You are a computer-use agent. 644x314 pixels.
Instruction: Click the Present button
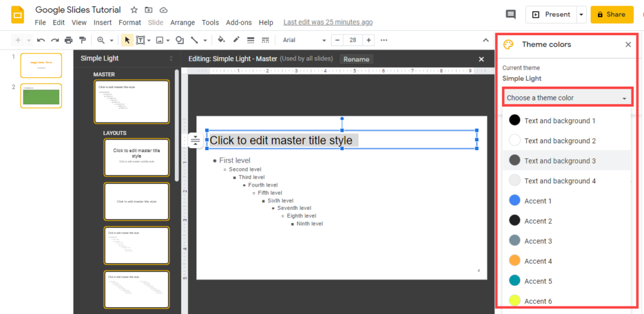coord(551,14)
